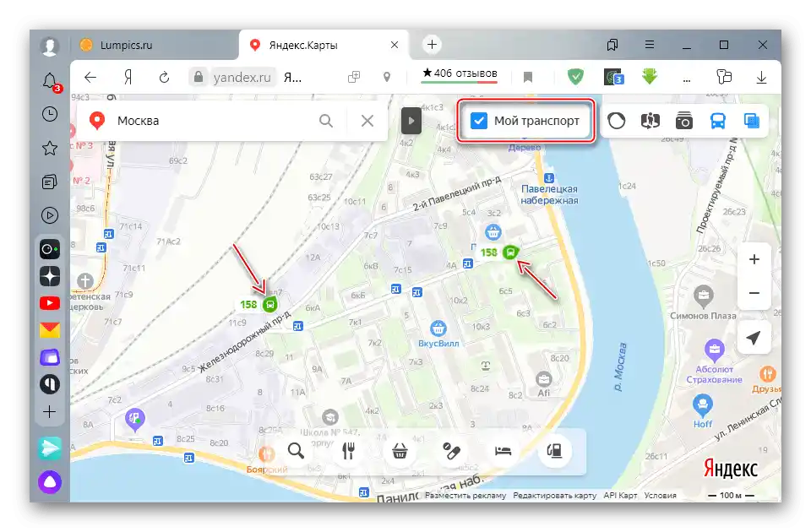The height and width of the screenshot is (532, 811).
Task: Open notifications bell in sidebar
Action: coord(51,82)
